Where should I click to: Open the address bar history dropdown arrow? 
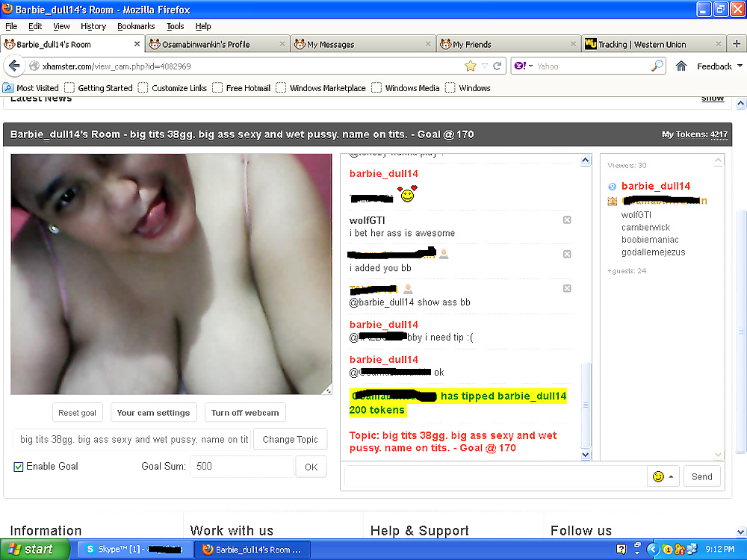click(x=484, y=66)
